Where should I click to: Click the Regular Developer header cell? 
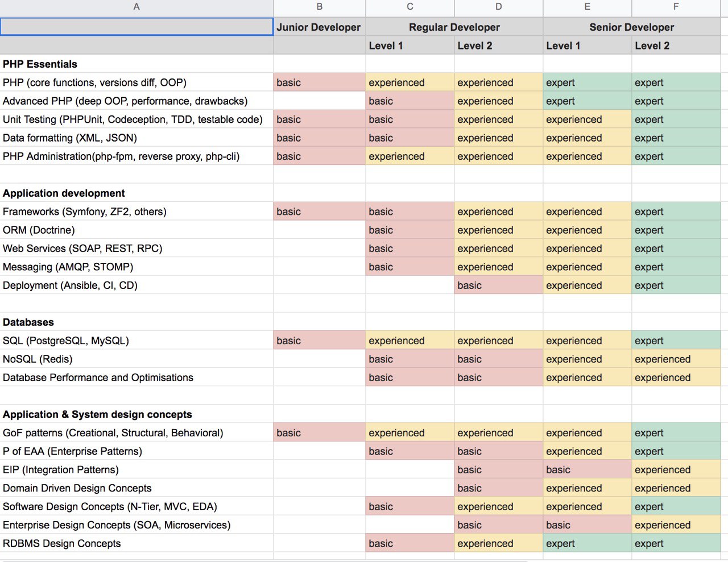click(454, 27)
